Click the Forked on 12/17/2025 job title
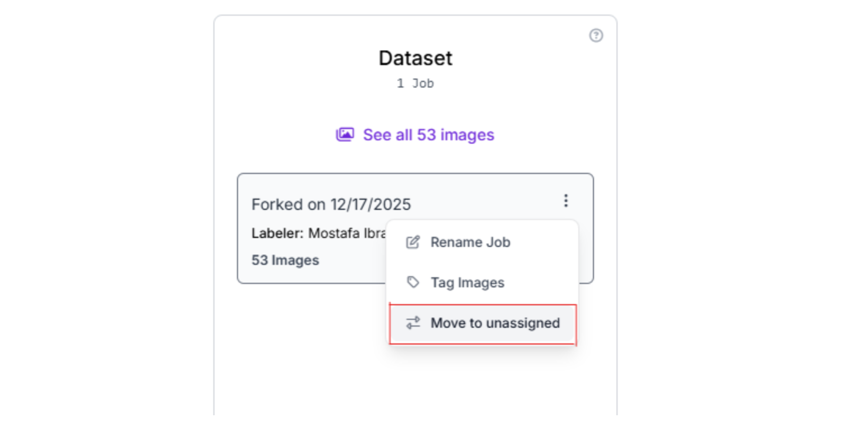868x422 pixels. 331,204
